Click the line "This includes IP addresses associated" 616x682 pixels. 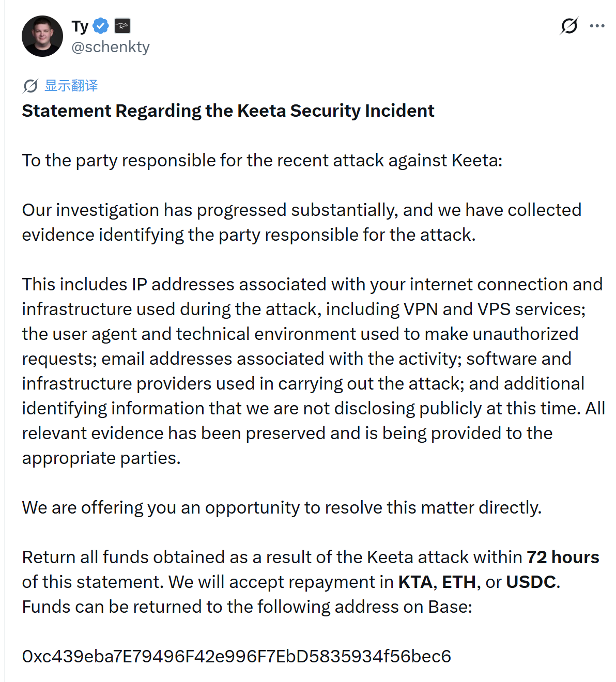pos(312,285)
